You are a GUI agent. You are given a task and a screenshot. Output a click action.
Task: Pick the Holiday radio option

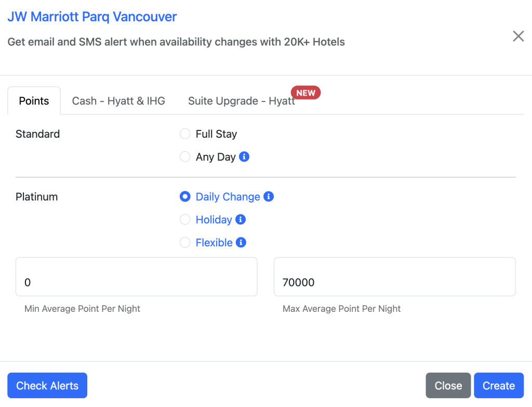pyautogui.click(x=185, y=220)
